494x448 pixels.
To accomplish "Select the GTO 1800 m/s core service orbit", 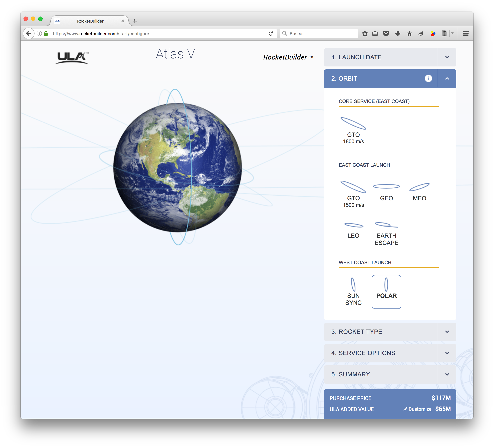I will (x=353, y=131).
